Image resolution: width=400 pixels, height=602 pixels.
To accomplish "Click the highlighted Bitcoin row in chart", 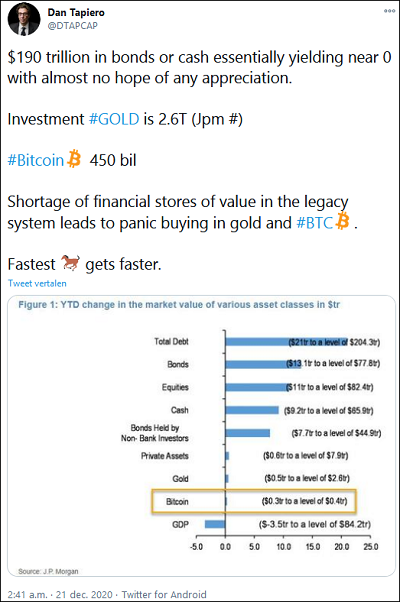I will pos(255,501).
